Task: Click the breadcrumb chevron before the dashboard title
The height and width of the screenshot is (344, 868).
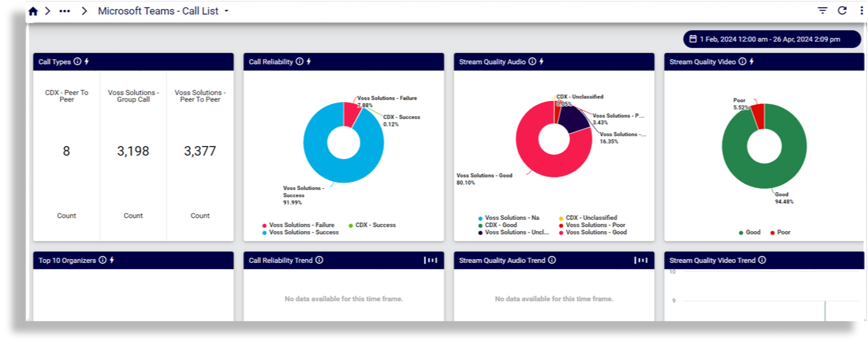Action: pyautogui.click(x=84, y=11)
